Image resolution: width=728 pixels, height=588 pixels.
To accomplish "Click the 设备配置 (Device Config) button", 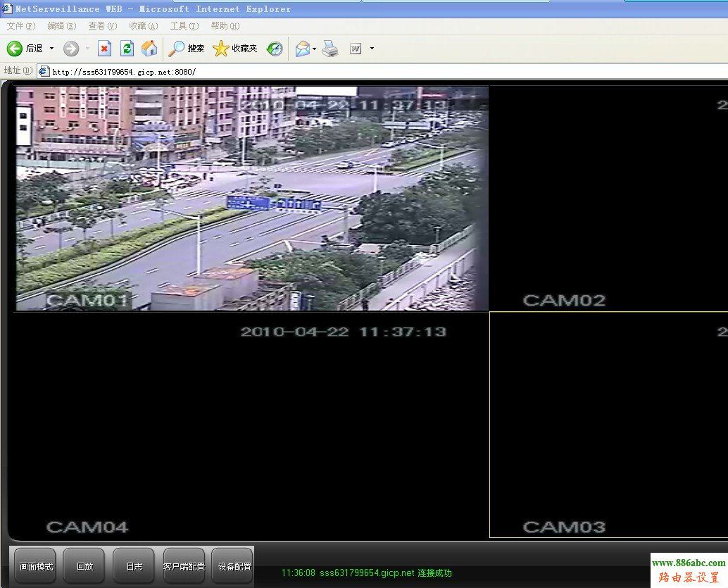I will [232, 566].
